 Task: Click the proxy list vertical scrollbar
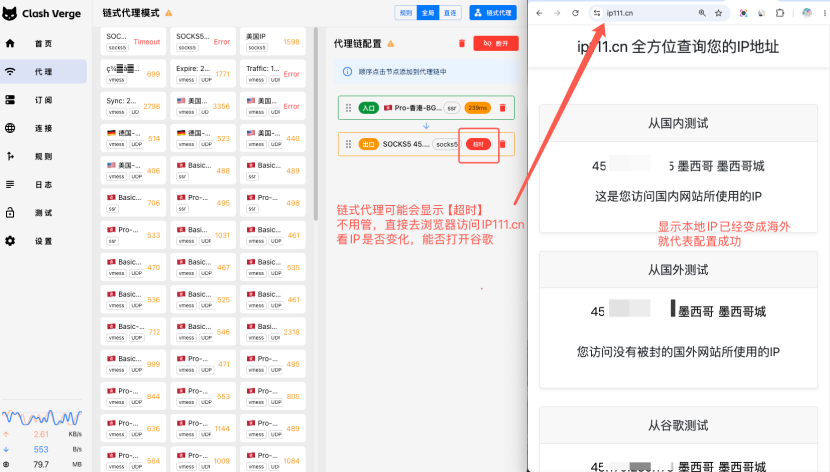point(316,124)
